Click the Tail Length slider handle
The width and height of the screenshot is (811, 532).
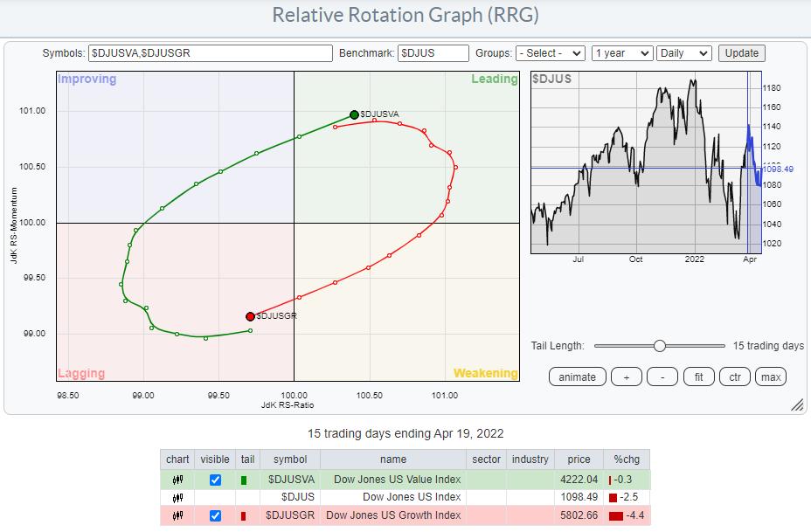pos(660,346)
